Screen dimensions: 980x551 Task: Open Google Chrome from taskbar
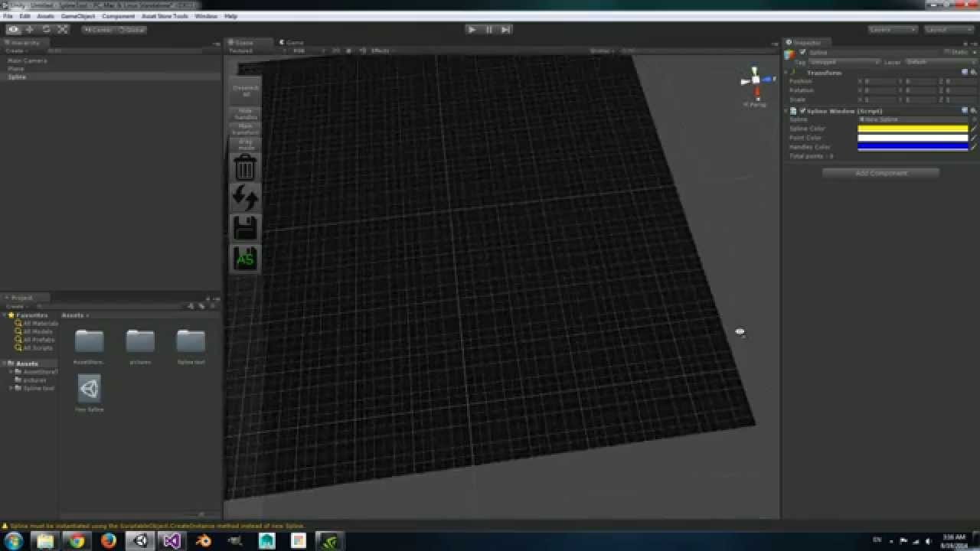[x=77, y=541]
